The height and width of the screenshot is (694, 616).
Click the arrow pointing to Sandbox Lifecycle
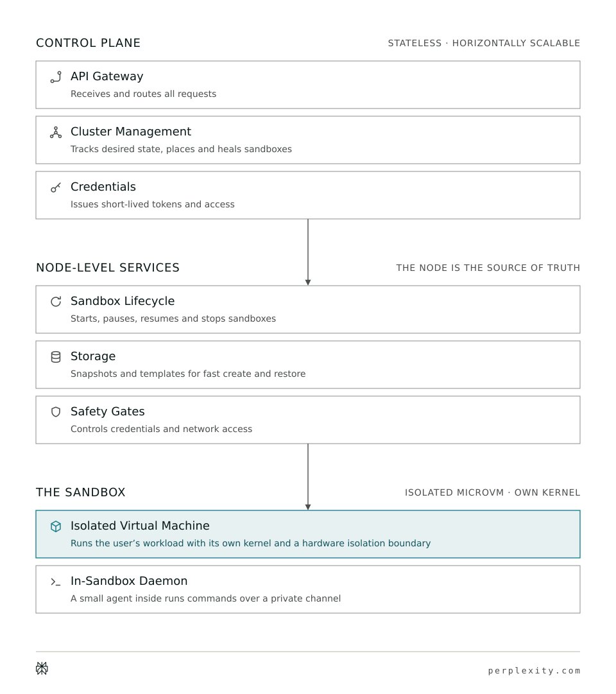tap(308, 252)
